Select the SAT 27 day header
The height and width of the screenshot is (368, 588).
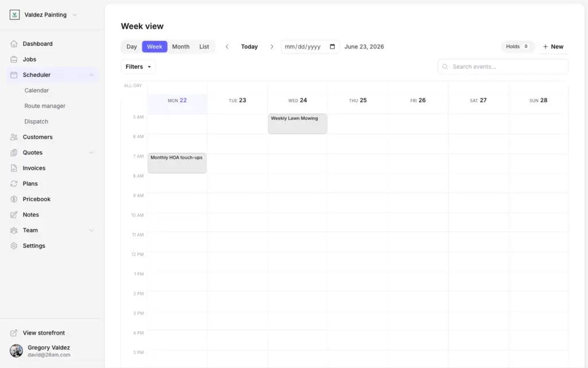coord(478,100)
